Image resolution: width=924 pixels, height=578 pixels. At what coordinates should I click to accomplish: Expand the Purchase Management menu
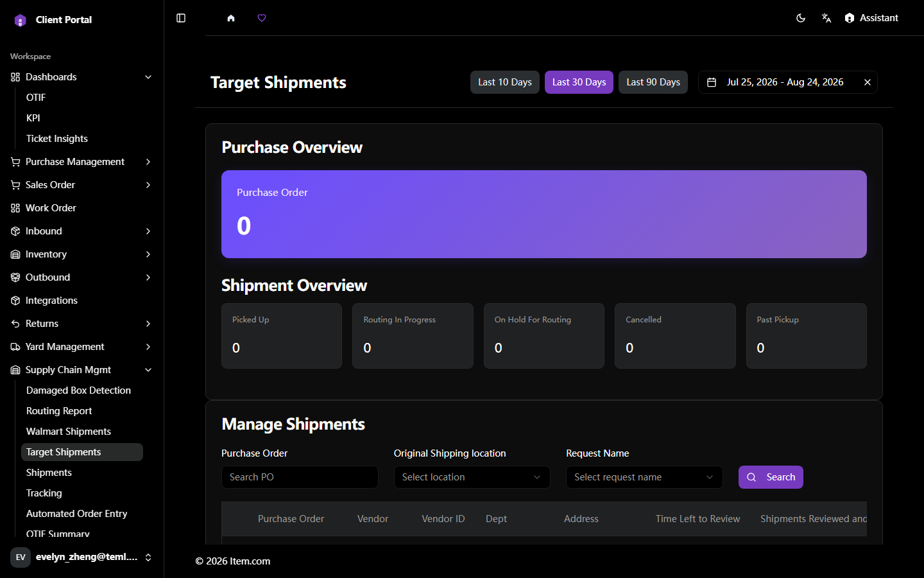(x=81, y=162)
